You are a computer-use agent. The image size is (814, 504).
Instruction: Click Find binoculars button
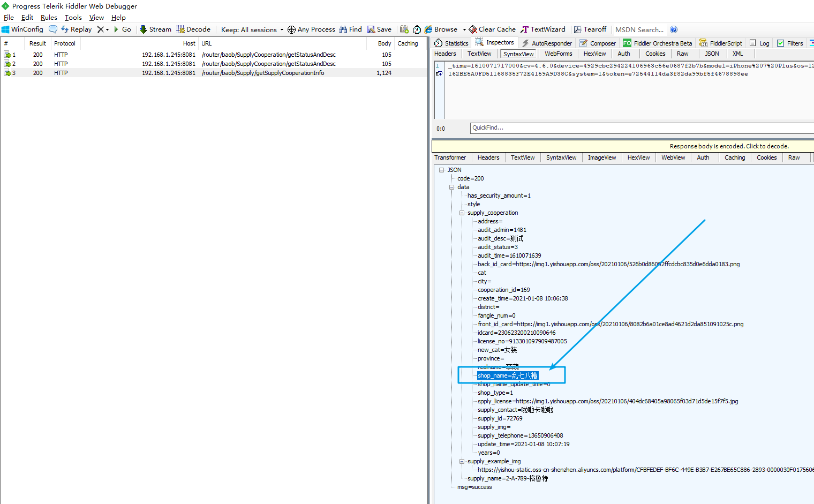click(x=350, y=29)
